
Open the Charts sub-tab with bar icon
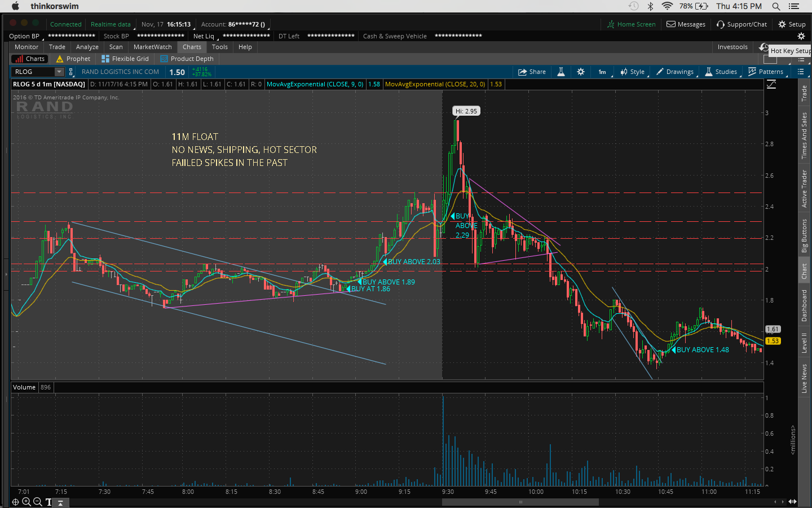coord(30,59)
